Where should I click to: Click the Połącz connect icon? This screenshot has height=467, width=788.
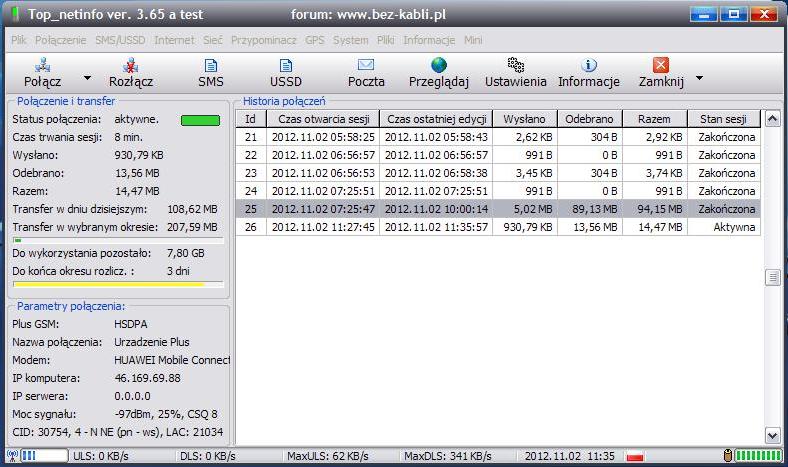[x=42, y=66]
